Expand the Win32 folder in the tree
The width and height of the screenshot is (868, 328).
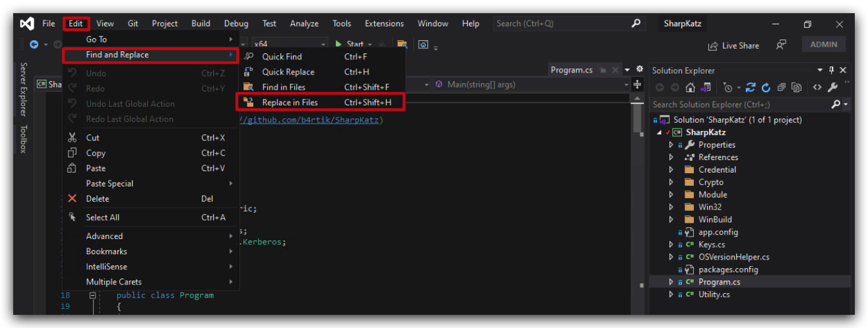[671, 207]
